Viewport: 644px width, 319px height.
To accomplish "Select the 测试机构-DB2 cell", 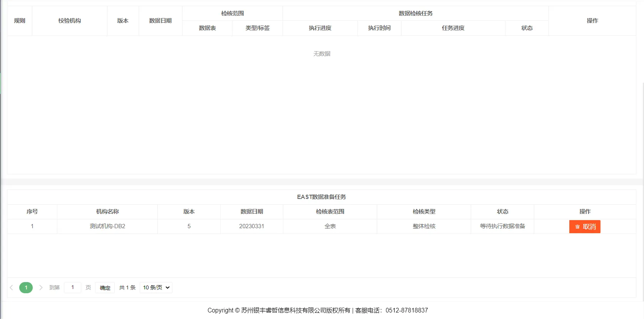I will point(107,226).
